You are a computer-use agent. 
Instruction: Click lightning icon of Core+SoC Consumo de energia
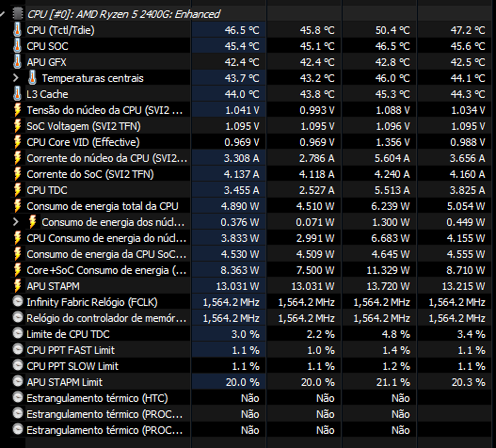[17, 270]
